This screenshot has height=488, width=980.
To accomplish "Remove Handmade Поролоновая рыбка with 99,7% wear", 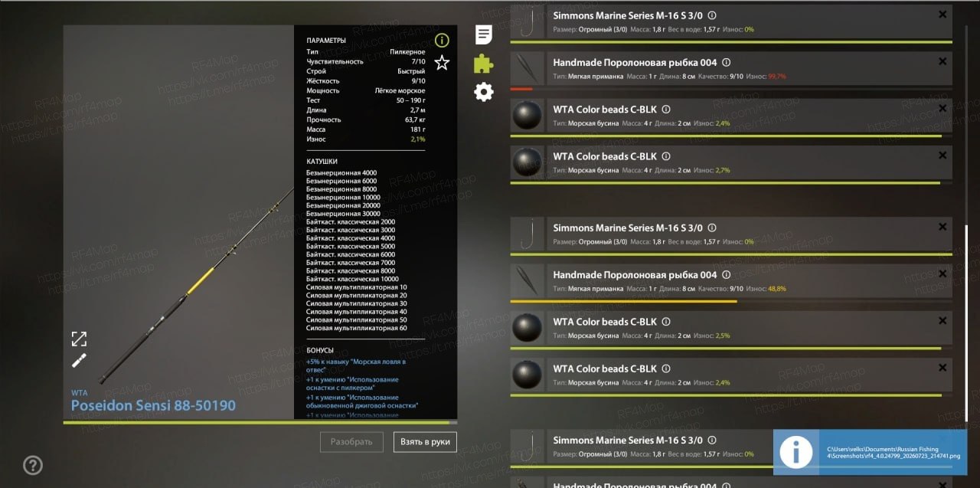I will (x=942, y=61).
